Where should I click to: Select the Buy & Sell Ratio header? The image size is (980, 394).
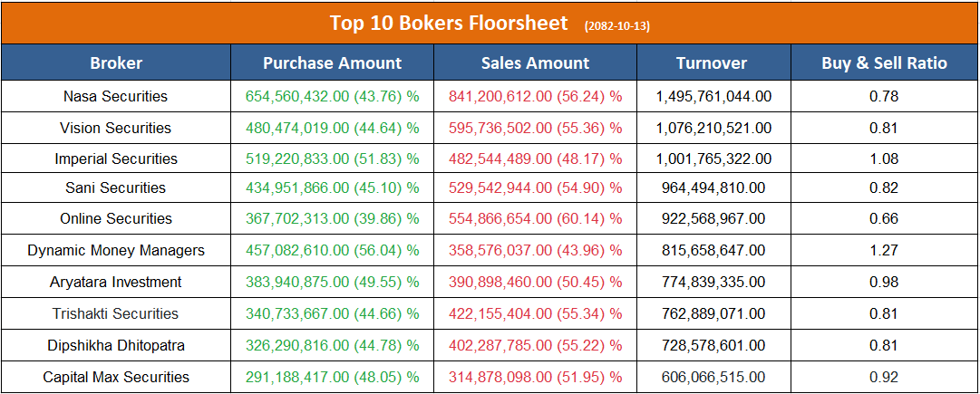point(884,62)
